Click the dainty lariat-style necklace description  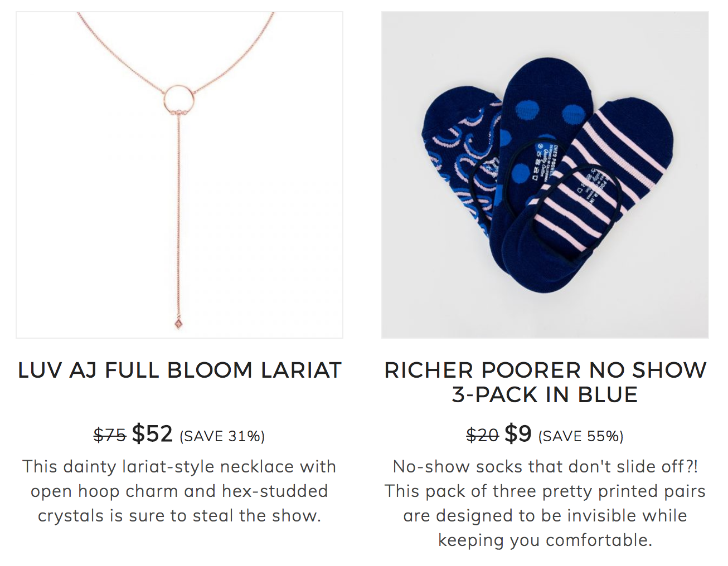[x=179, y=491]
